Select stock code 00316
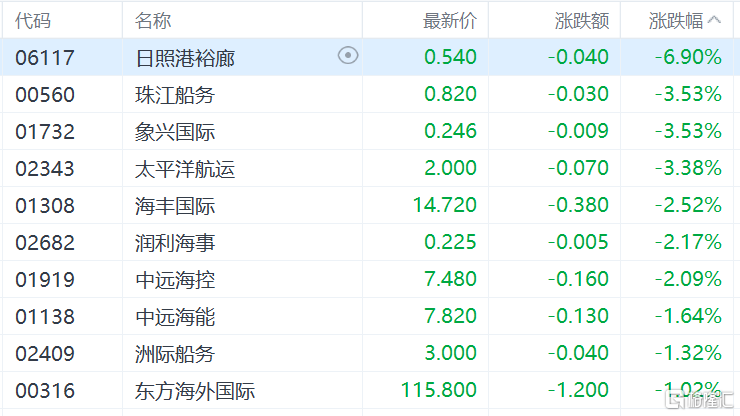Screen dimensions: 740x416 (x=45, y=391)
